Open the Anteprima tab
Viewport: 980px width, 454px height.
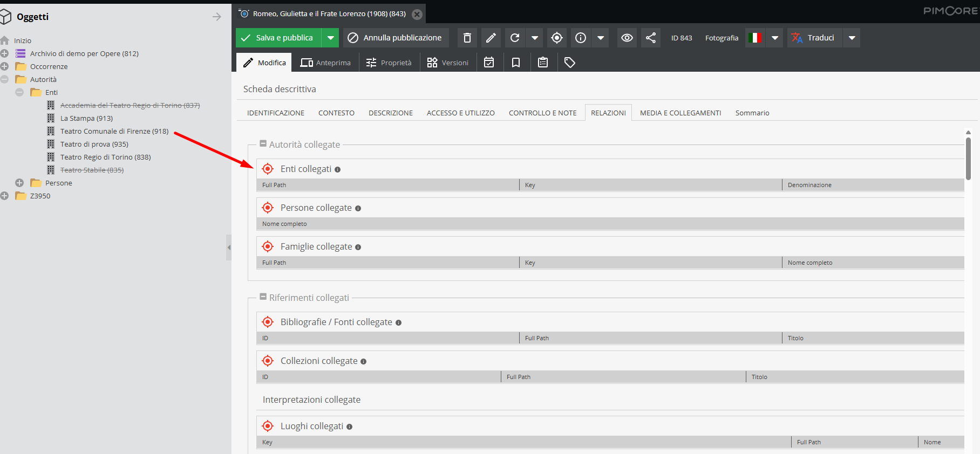click(x=325, y=63)
